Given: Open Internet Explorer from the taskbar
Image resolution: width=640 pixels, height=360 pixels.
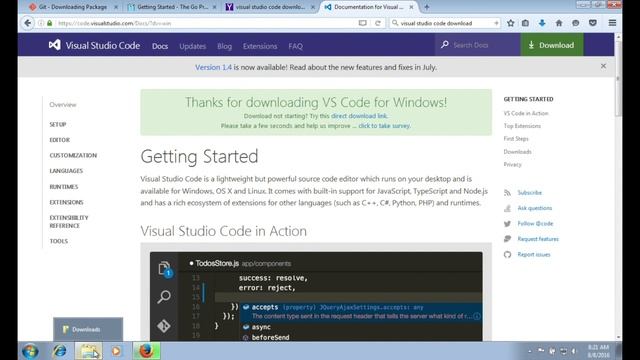Looking at the screenshot, I should 60,351.
